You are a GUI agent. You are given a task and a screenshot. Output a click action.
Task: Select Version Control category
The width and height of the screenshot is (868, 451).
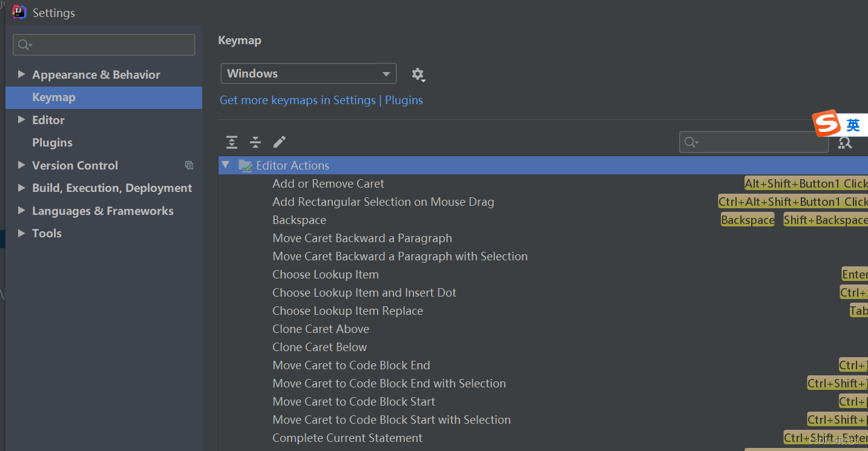point(75,165)
